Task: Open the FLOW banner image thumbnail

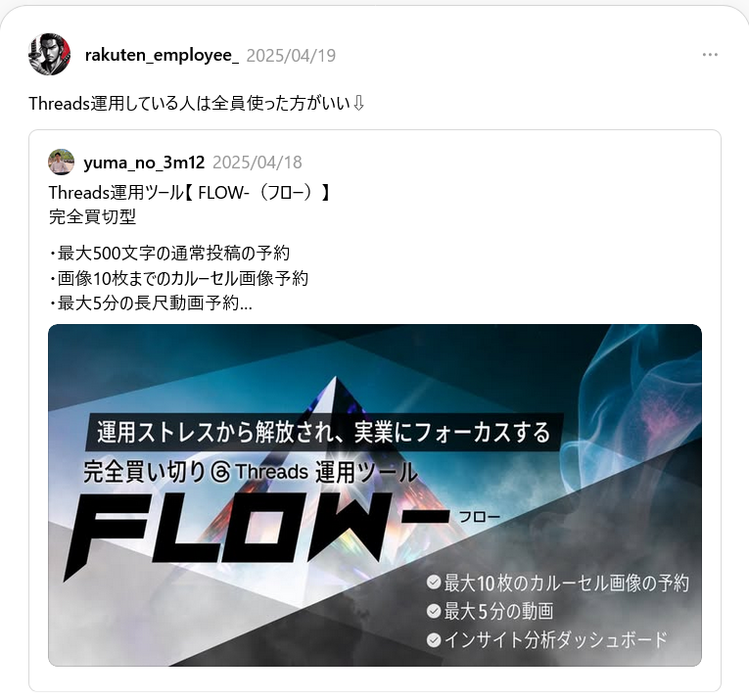Action: tap(375, 495)
